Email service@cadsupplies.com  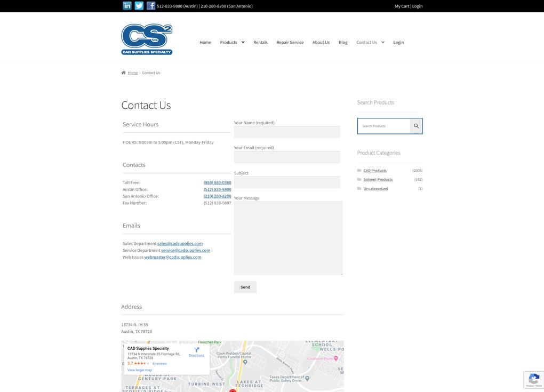(x=186, y=251)
